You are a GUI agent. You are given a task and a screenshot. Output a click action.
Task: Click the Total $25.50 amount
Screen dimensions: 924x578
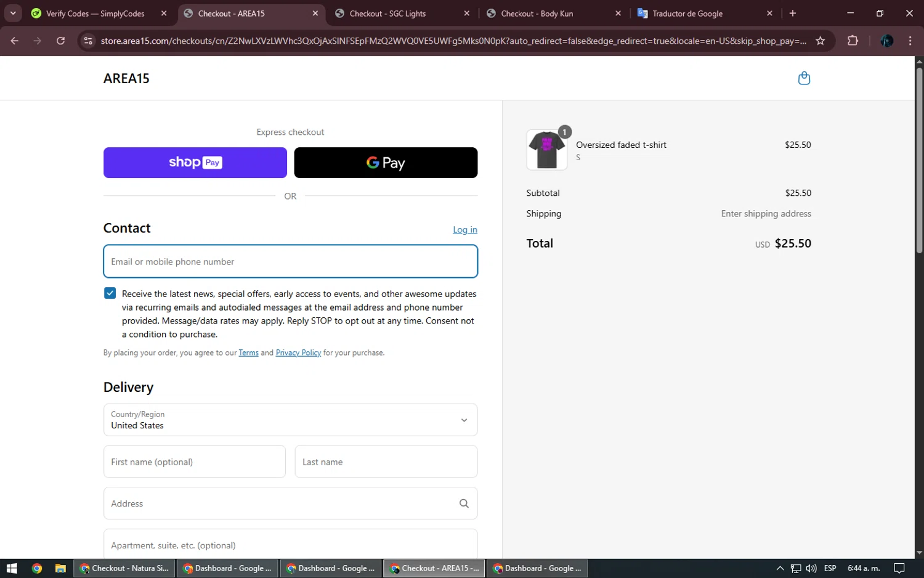click(x=793, y=243)
